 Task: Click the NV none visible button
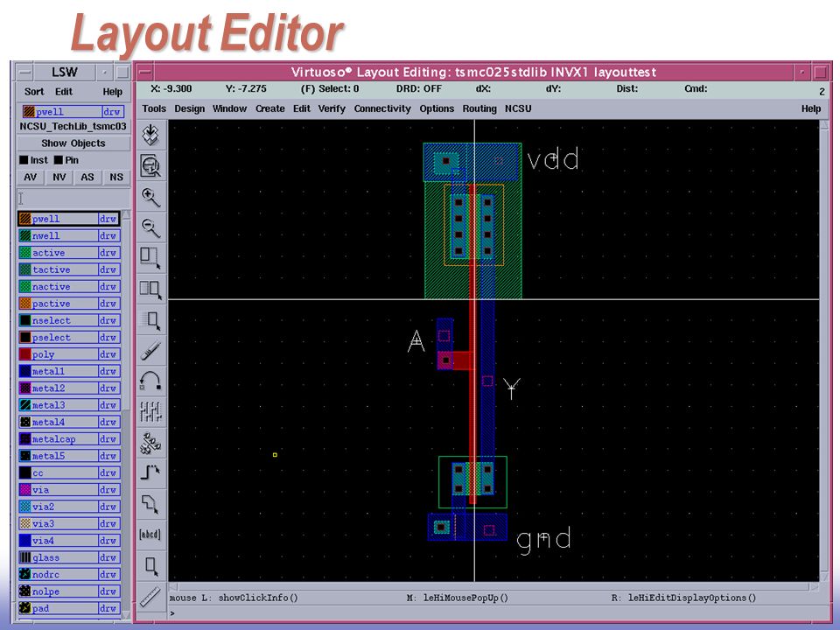click(x=59, y=178)
